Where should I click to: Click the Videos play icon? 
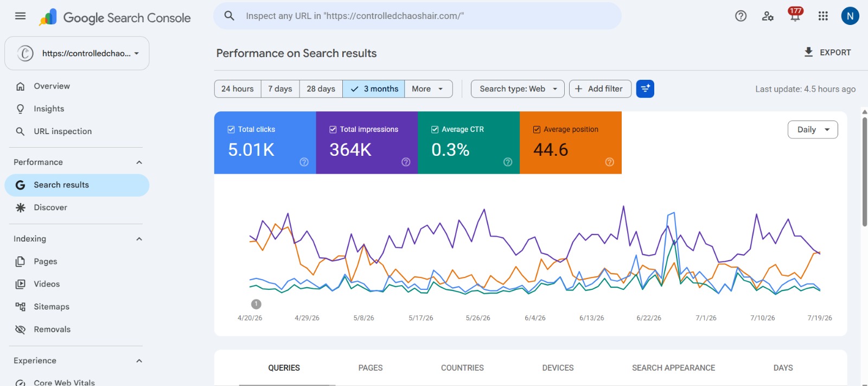[x=21, y=284]
